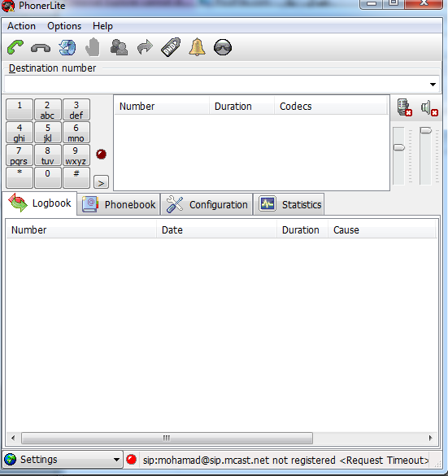
Task: Mute the speaker icon
Action: (x=429, y=107)
